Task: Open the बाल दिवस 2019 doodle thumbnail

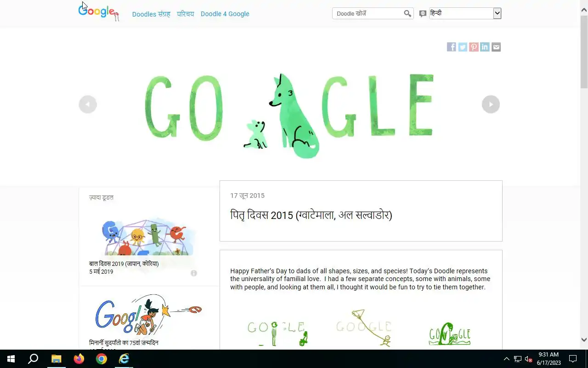Action: [x=143, y=238]
